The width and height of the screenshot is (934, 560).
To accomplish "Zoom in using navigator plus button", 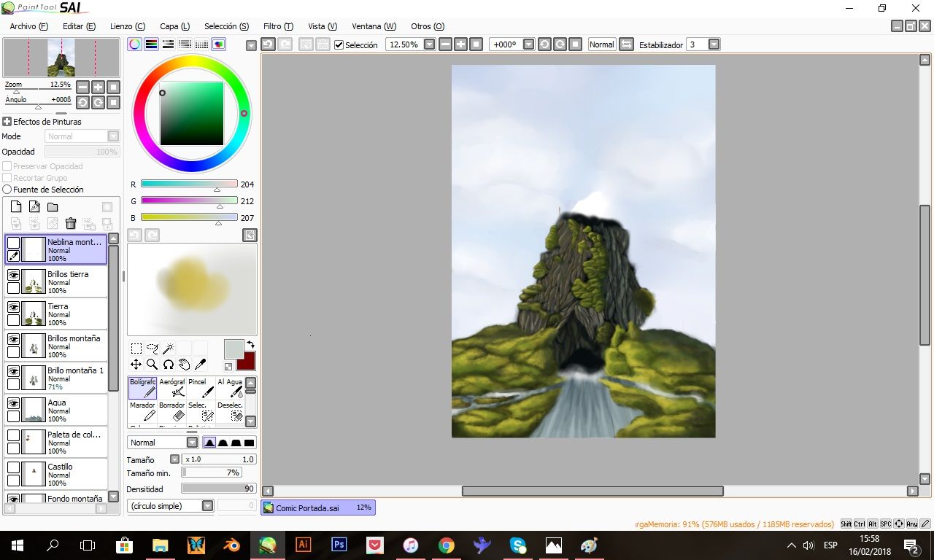I will (98, 87).
